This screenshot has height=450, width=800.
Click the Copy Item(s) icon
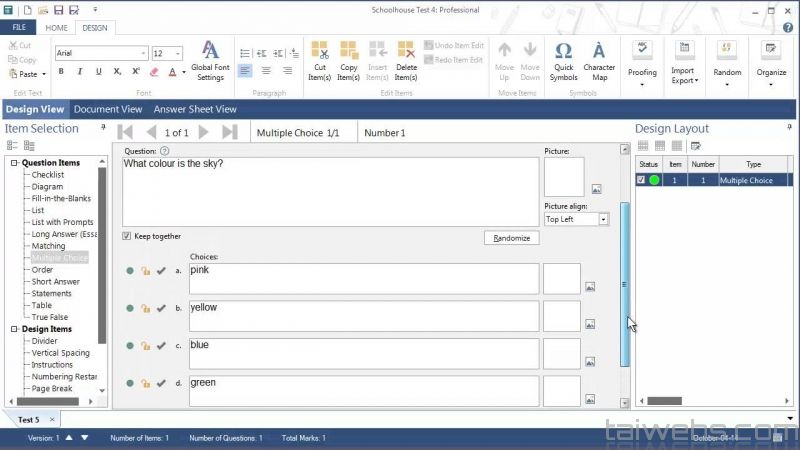[x=348, y=61]
